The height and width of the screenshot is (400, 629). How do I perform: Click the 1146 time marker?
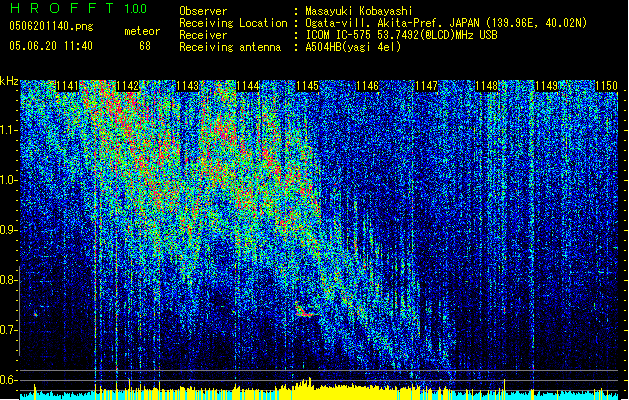tap(367, 86)
